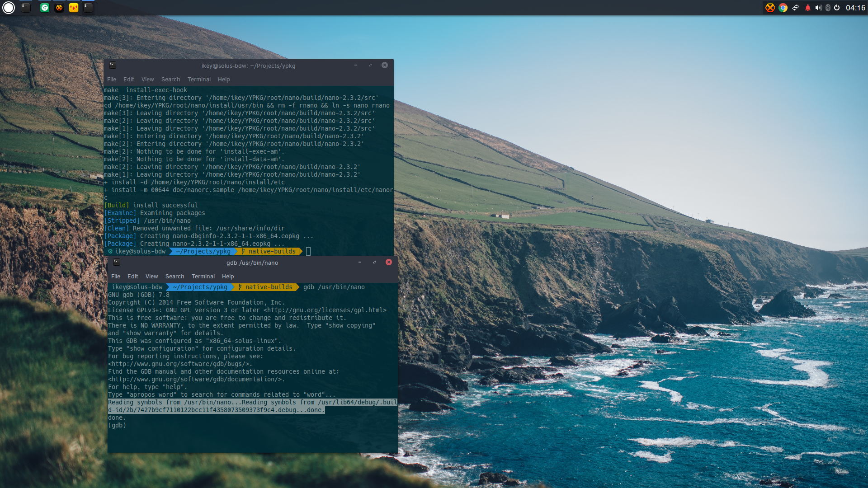Image resolution: width=868 pixels, height=488 pixels.
Task: Open Edit menu in gdb window
Action: [132, 277]
